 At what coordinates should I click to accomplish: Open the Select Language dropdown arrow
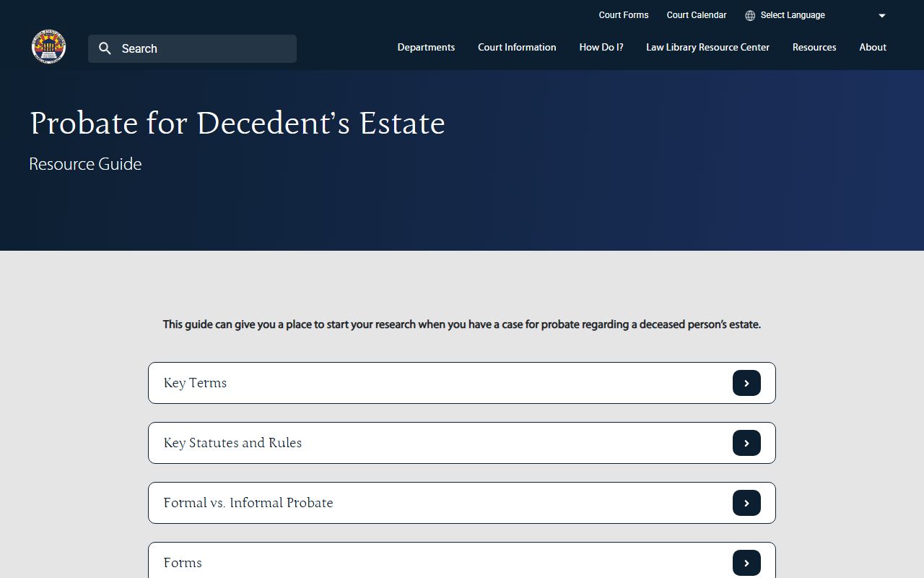click(x=881, y=15)
